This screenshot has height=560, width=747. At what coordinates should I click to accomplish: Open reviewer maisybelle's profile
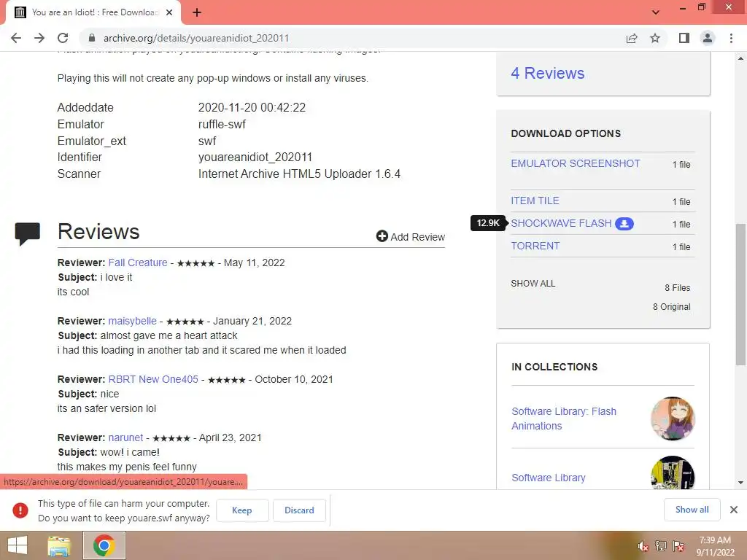click(133, 321)
